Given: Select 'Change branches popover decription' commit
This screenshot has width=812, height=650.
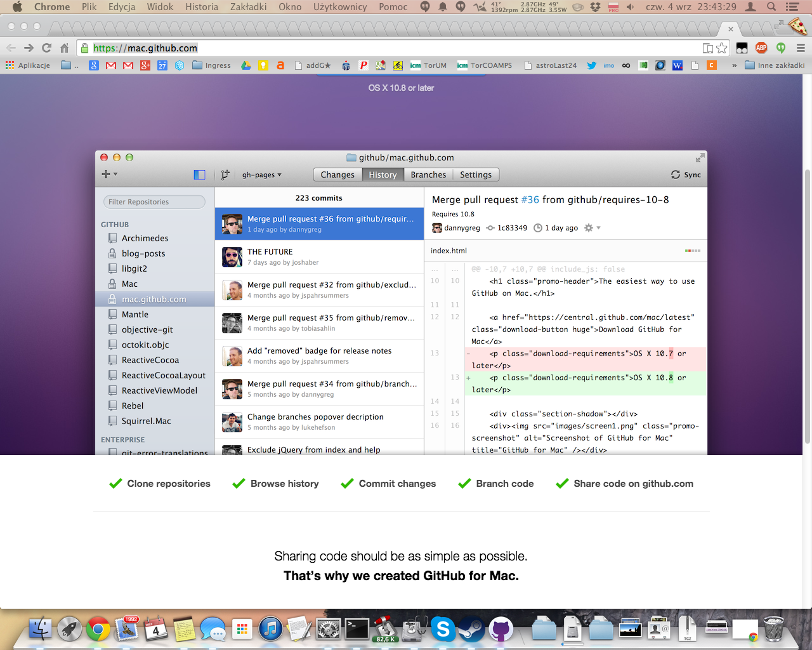Looking at the screenshot, I should click(319, 422).
